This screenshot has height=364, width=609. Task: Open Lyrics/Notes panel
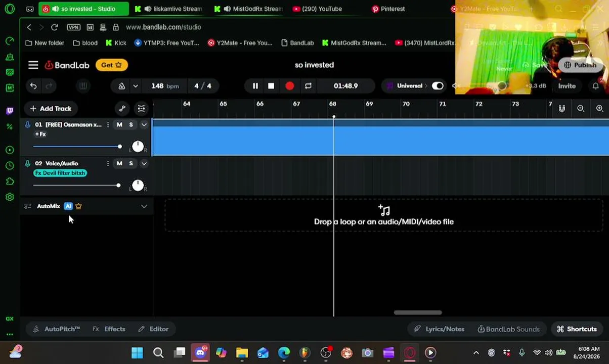pyautogui.click(x=439, y=329)
